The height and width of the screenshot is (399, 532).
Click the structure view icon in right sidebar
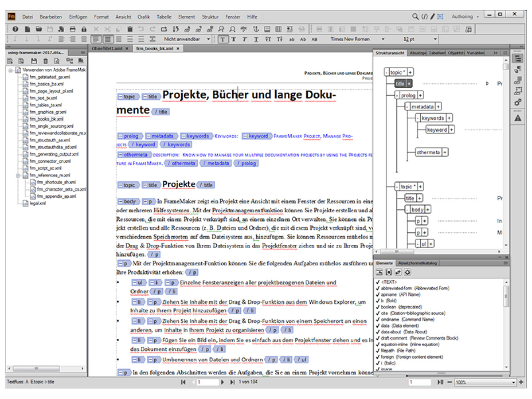[x=517, y=59]
